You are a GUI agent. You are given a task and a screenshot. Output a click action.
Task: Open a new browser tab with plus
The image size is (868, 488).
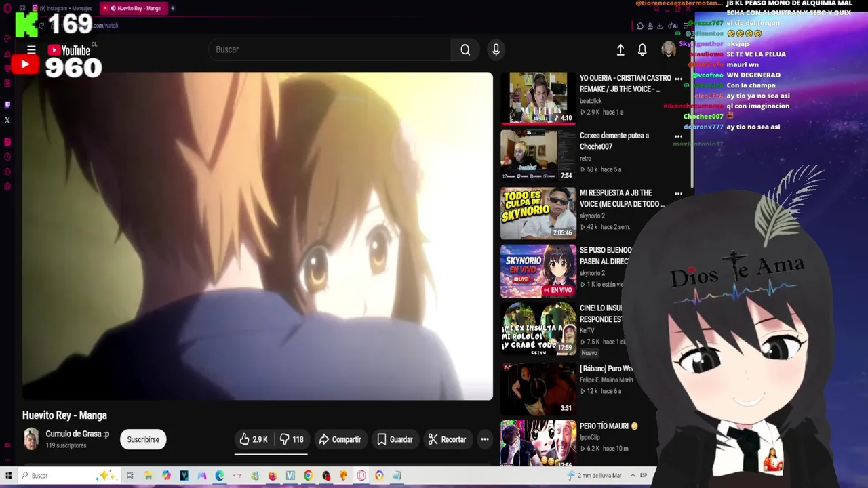[x=172, y=8]
